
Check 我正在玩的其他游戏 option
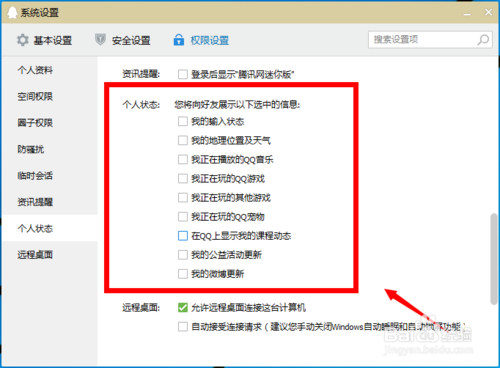pos(183,198)
